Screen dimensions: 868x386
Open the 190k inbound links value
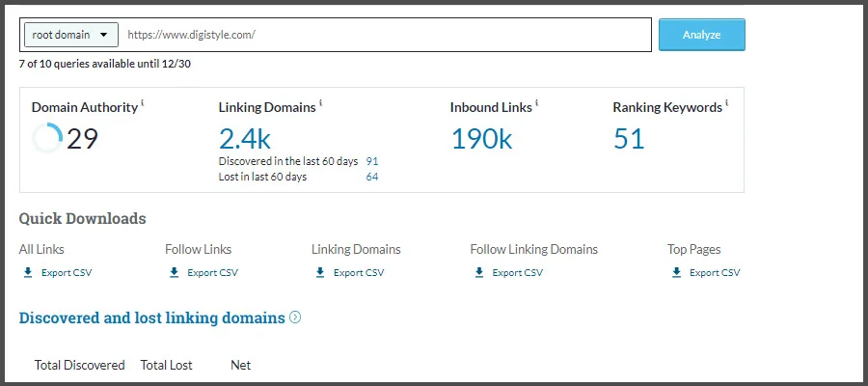point(481,138)
